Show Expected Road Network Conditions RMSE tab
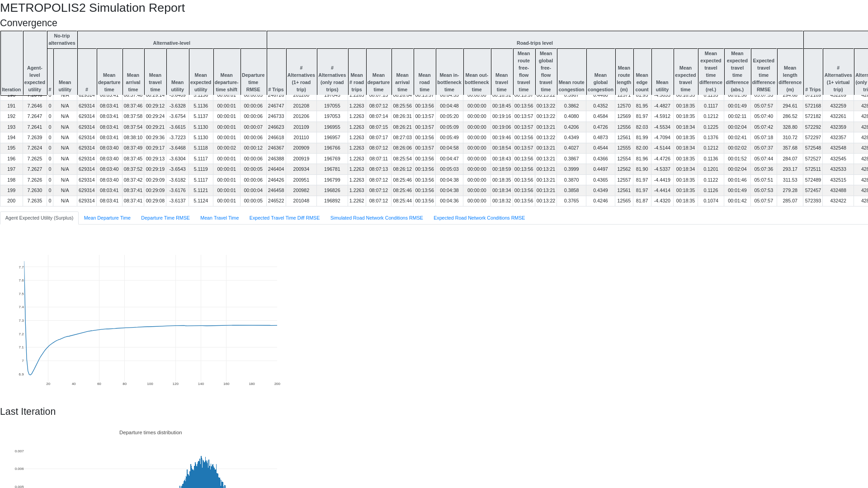Image resolution: width=868 pixels, height=488 pixels. click(x=479, y=218)
